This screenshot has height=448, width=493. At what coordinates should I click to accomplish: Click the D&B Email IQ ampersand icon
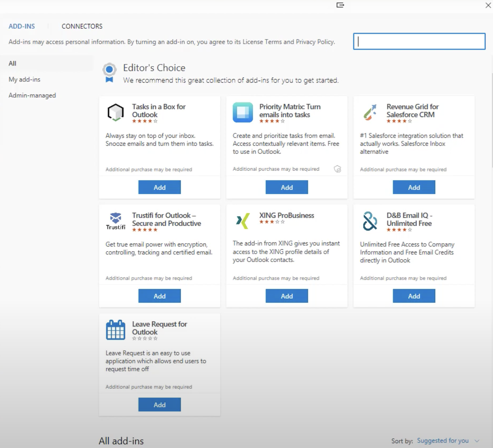[x=370, y=221]
